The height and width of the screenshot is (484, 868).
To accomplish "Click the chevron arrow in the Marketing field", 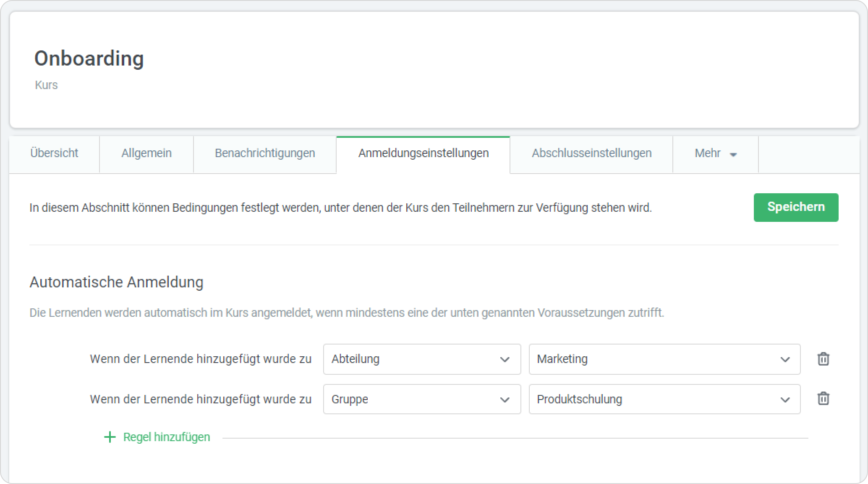I will 785,360.
